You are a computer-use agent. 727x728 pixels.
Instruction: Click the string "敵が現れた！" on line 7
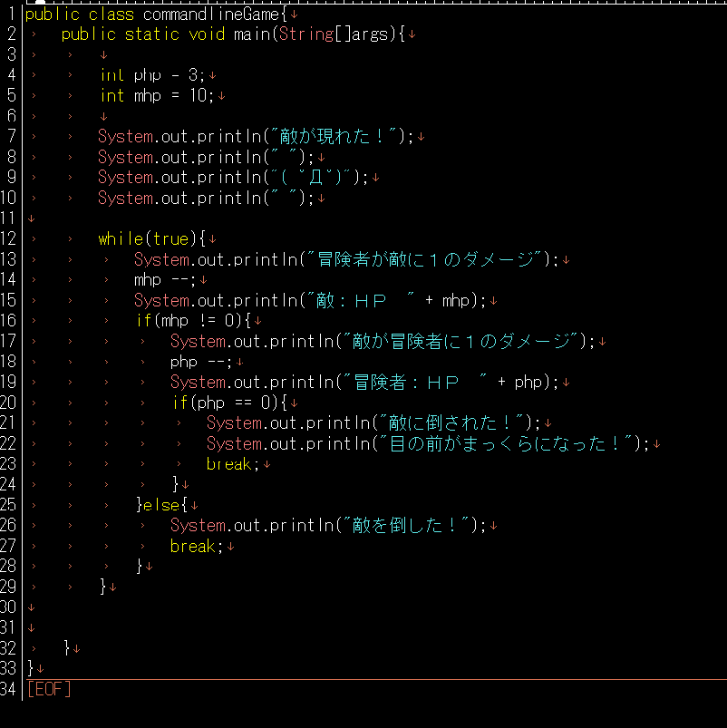click(x=334, y=136)
